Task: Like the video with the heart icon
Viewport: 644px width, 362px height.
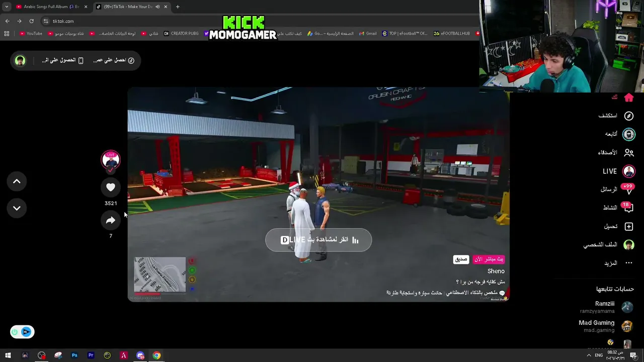Action: point(111,188)
